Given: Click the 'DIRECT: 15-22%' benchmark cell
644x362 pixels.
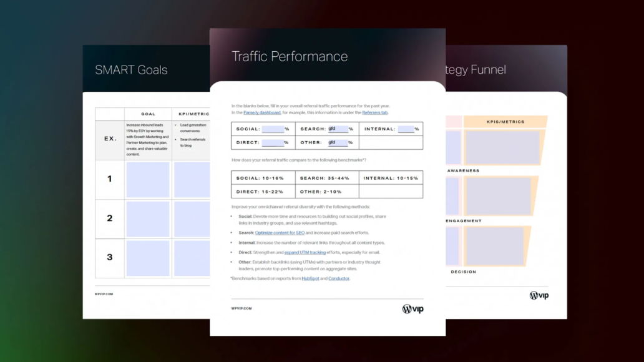Looking at the screenshot, I should pos(263,192).
